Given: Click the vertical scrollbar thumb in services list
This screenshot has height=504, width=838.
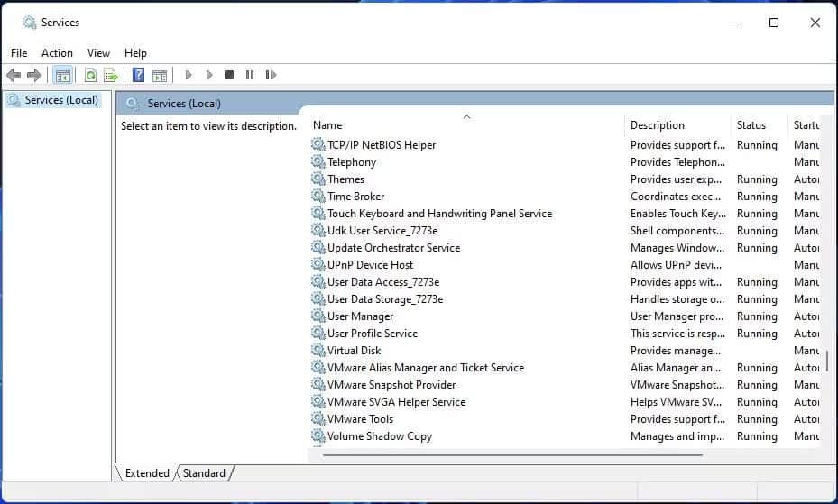Looking at the screenshot, I should [x=826, y=361].
